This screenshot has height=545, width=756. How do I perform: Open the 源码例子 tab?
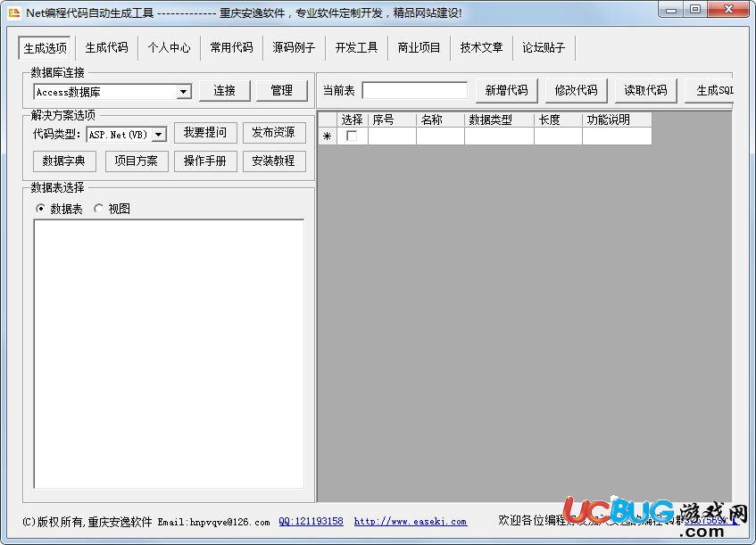click(294, 47)
